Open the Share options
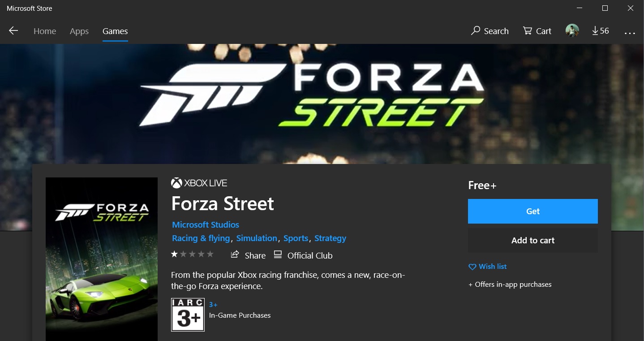The height and width of the screenshot is (341, 644). point(248,255)
